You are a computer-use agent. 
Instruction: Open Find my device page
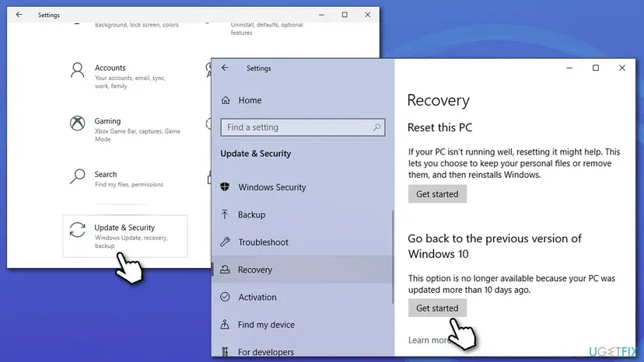click(266, 325)
